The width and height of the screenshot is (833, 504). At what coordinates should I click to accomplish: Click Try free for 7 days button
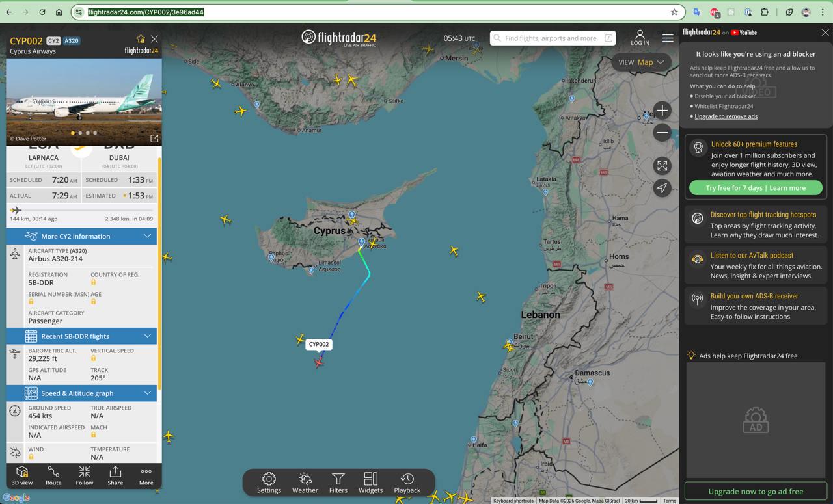(x=756, y=188)
